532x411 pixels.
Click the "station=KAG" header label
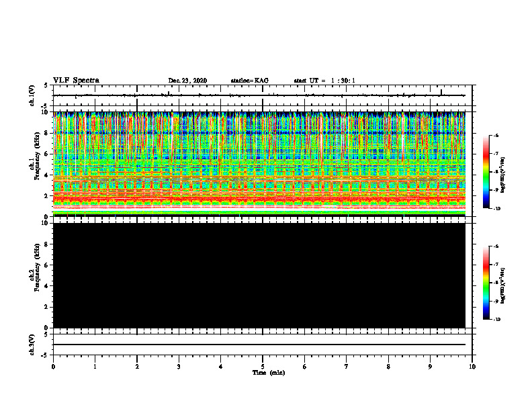(250, 81)
